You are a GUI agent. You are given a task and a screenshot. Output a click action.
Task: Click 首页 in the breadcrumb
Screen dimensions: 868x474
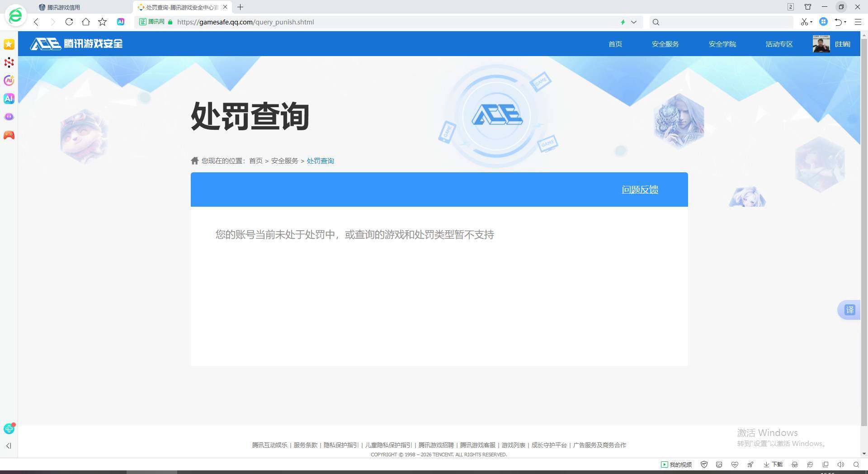point(256,161)
